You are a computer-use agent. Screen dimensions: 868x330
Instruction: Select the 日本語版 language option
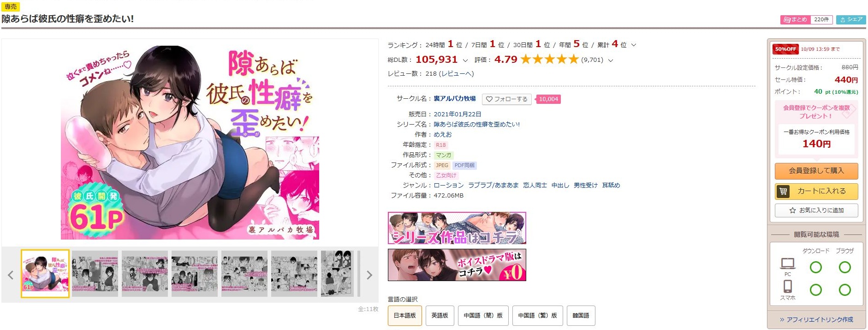point(405,316)
